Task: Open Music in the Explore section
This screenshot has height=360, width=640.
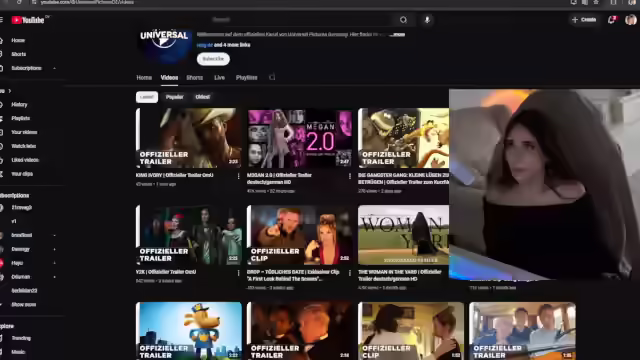Action: (18, 352)
